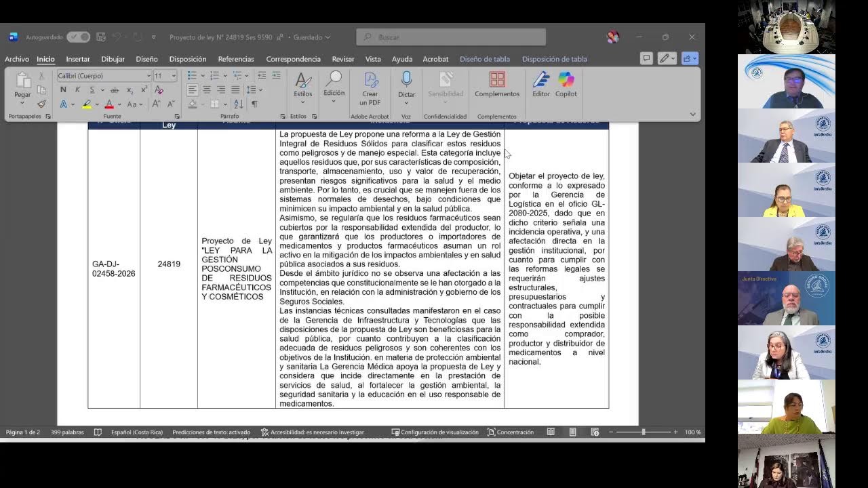Click the Multilevel list icon
The width and height of the screenshot is (868, 488).
(237, 76)
